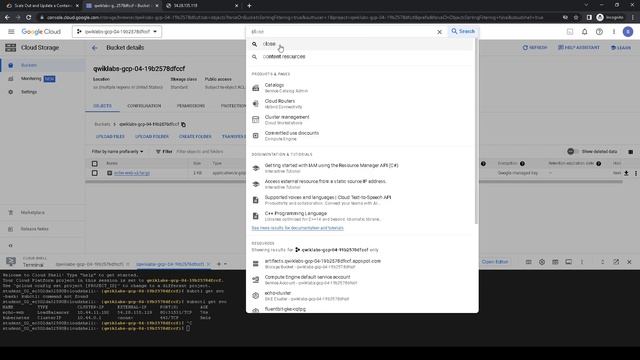Image resolution: width=640 pixels, height=360 pixels.
Task: Open the Committed use discounts result
Action: (360, 136)
